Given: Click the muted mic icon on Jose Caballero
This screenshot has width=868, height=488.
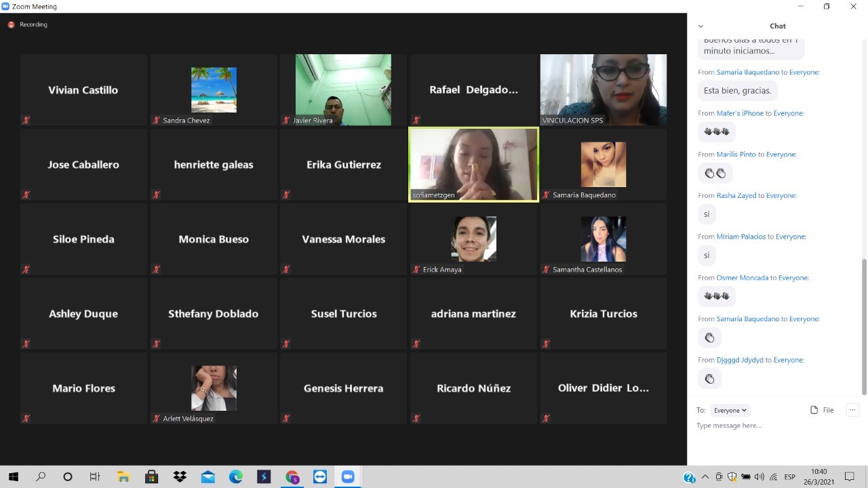Looking at the screenshot, I should point(26,195).
